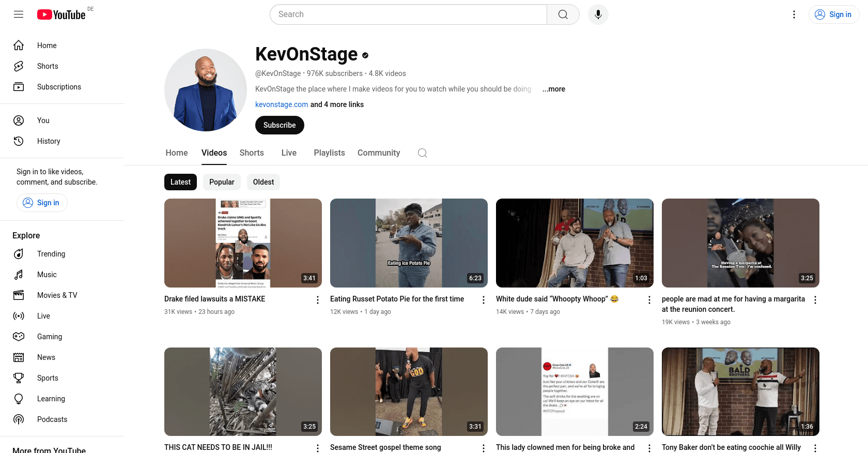This screenshot has width=868, height=453.
Task: Open the hamburger guide menu
Action: 19,14
